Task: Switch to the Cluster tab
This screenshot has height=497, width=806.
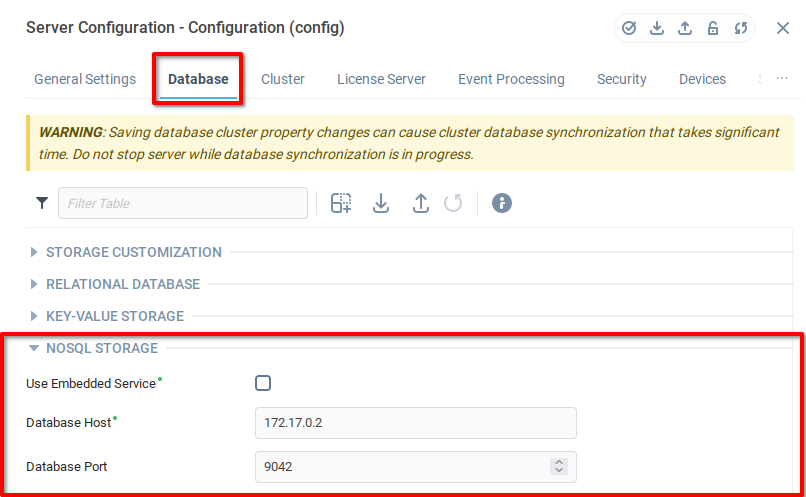Action: pos(283,79)
